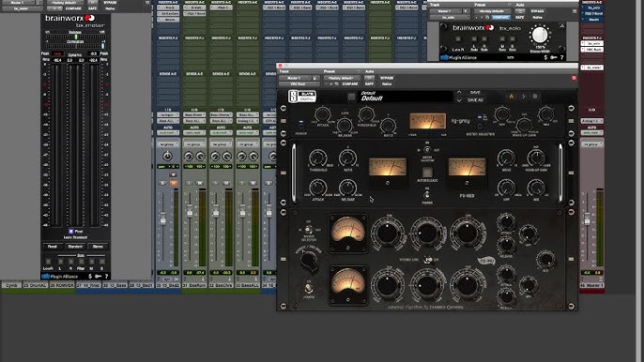Viewport: 644px width, 362px height.
Task: Select the Cymb track name tab
Action: click(x=11, y=285)
